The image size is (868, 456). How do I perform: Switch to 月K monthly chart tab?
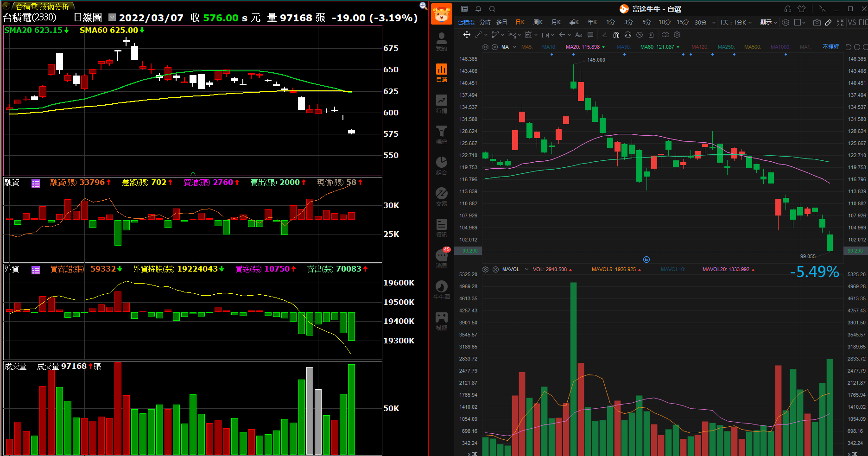(556, 22)
